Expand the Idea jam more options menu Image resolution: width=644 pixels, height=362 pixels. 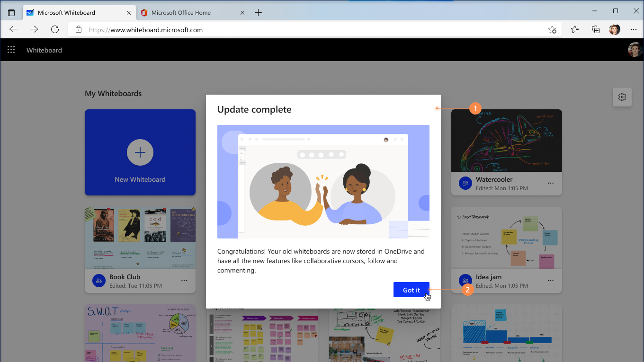click(x=551, y=281)
